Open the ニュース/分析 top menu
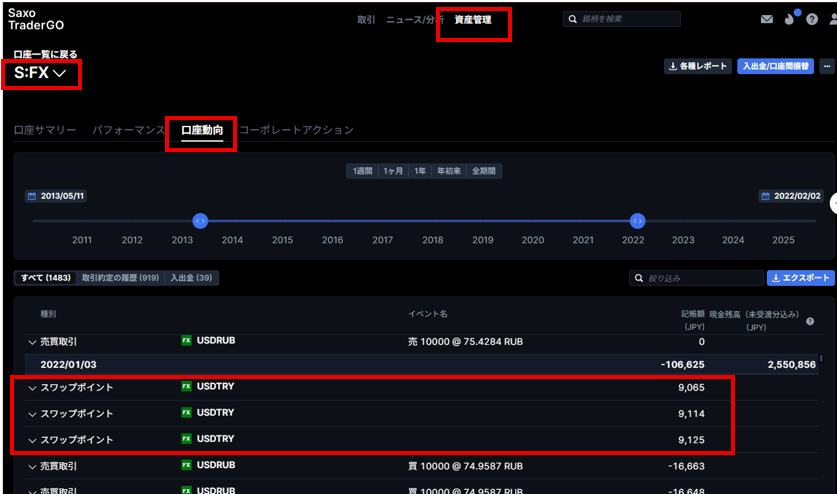Image resolution: width=837 pixels, height=494 pixels. tap(415, 20)
